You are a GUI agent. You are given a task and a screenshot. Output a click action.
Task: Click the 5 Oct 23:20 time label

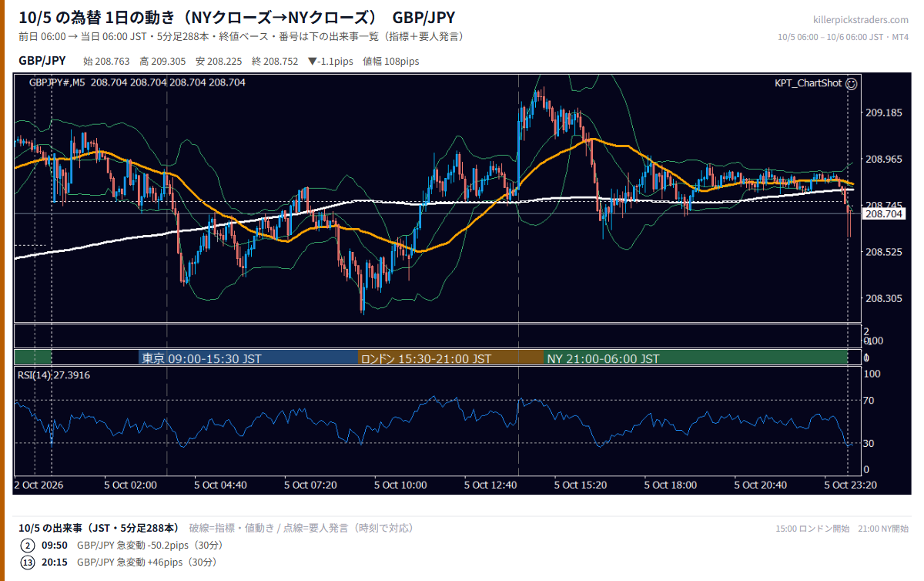[x=850, y=485]
